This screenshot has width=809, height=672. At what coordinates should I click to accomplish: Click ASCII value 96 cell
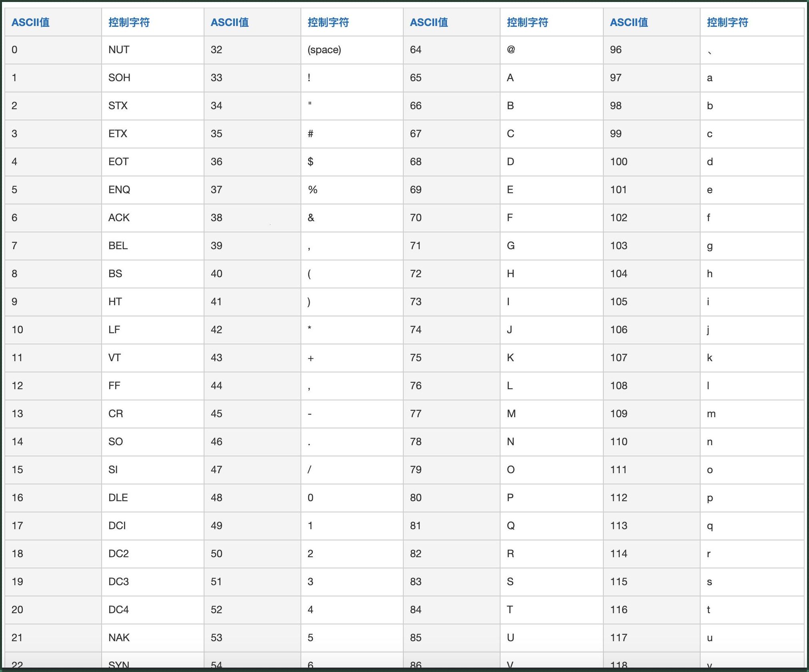[x=652, y=50]
